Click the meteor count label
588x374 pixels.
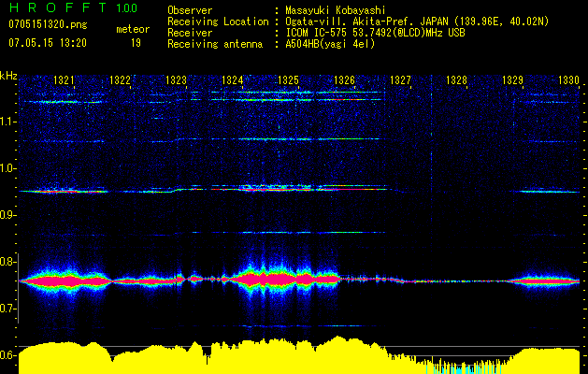point(133,29)
